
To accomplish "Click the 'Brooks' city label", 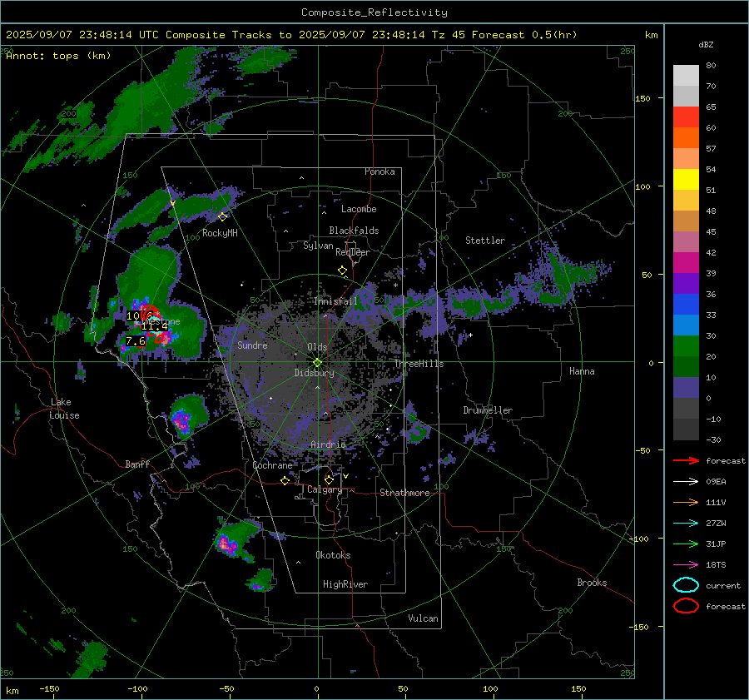I will (x=592, y=583).
